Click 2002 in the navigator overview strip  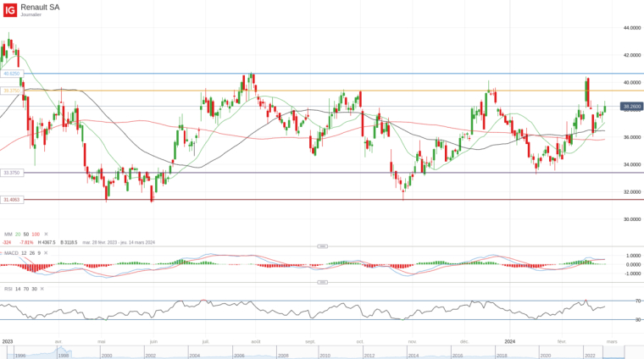point(150,356)
